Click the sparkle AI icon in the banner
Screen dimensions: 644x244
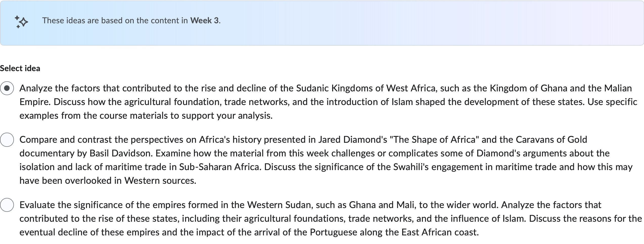21,22
